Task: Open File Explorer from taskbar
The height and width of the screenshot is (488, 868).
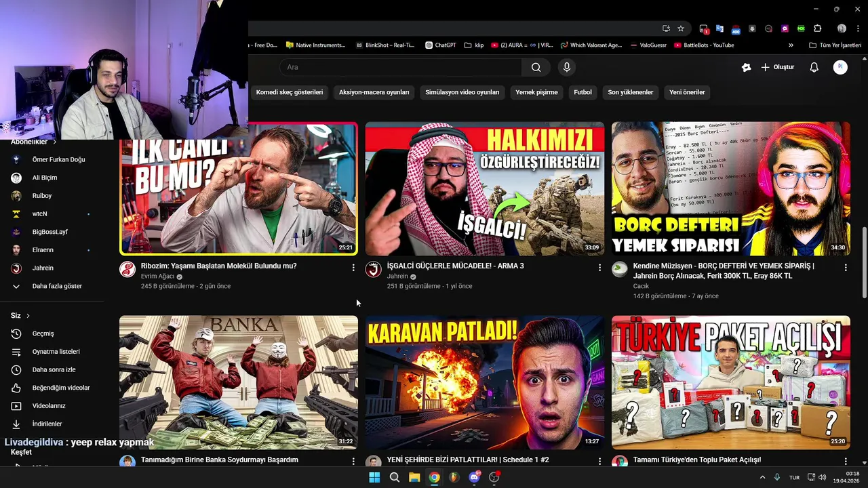Action: [x=414, y=477]
